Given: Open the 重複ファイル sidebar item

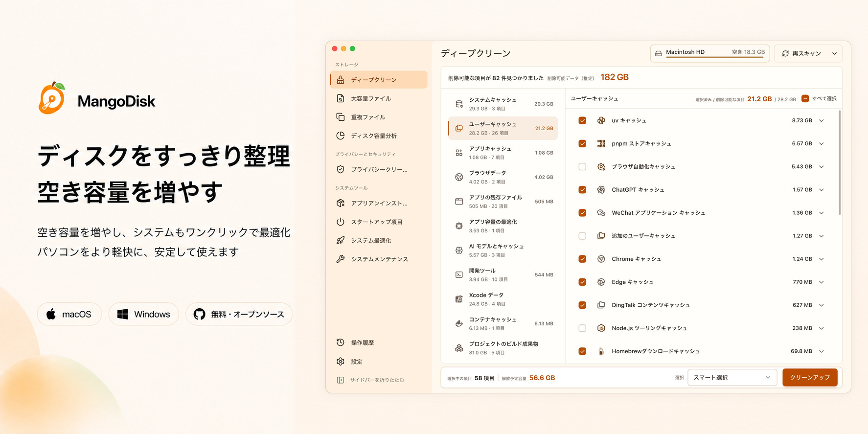Looking at the screenshot, I should click(379, 117).
